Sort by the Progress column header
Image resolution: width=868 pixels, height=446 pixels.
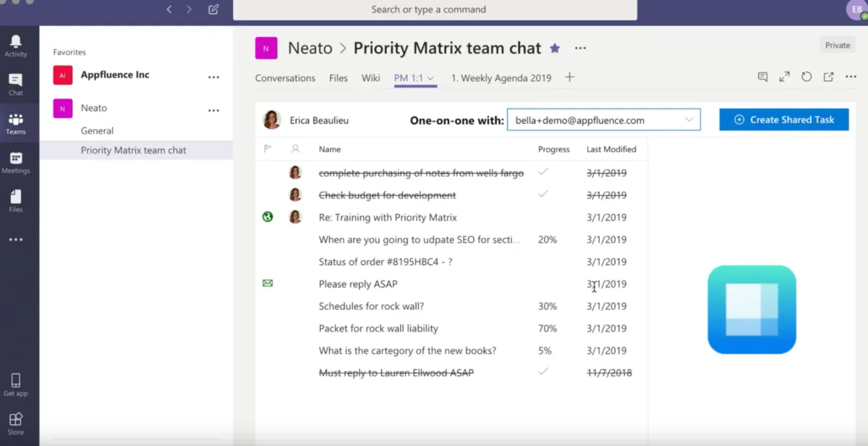tap(554, 149)
